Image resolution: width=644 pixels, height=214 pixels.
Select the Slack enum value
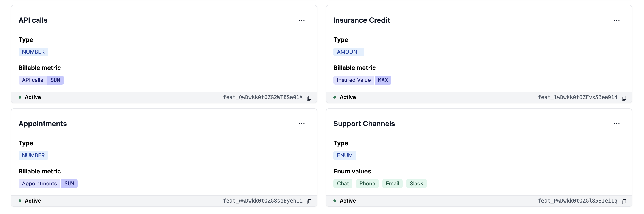click(x=416, y=184)
